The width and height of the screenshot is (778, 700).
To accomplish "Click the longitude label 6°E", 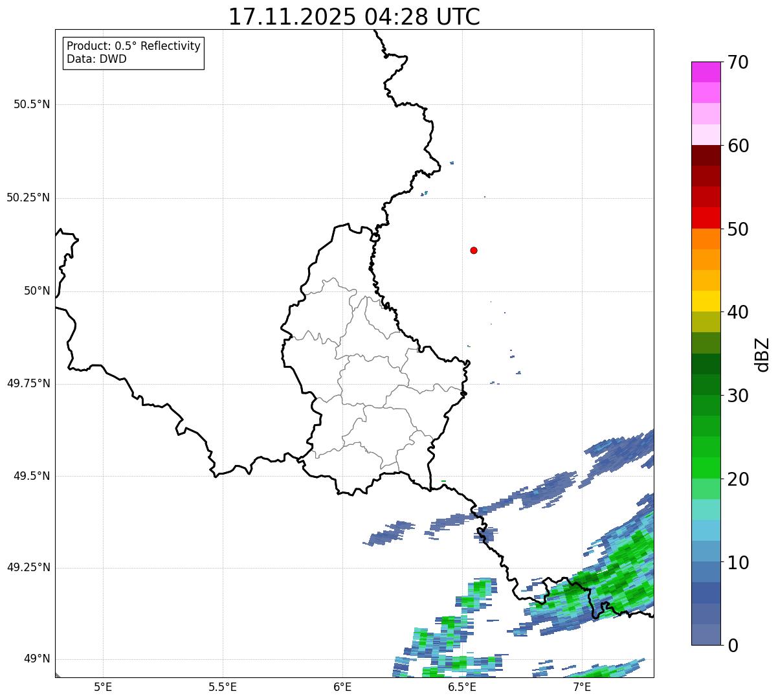I will point(342,687).
